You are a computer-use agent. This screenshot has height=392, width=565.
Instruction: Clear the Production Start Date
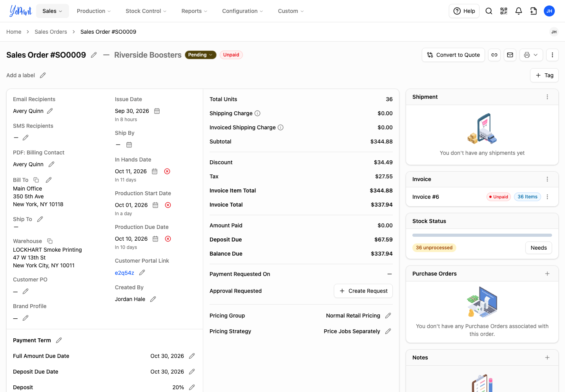(168, 205)
